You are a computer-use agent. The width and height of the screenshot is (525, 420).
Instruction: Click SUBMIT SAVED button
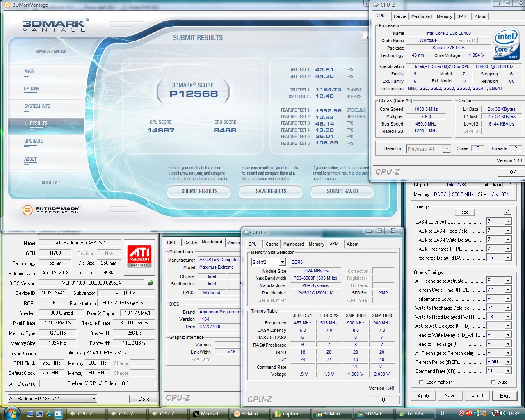click(342, 191)
